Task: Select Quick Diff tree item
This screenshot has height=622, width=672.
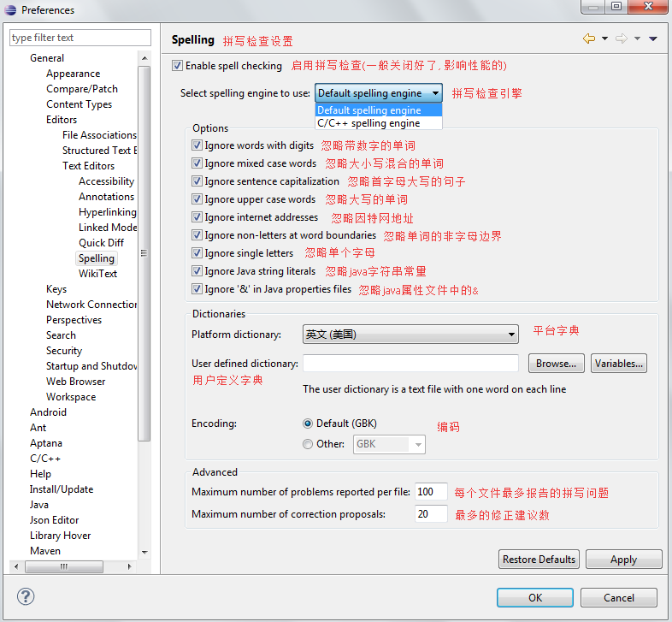Action: click(x=101, y=243)
